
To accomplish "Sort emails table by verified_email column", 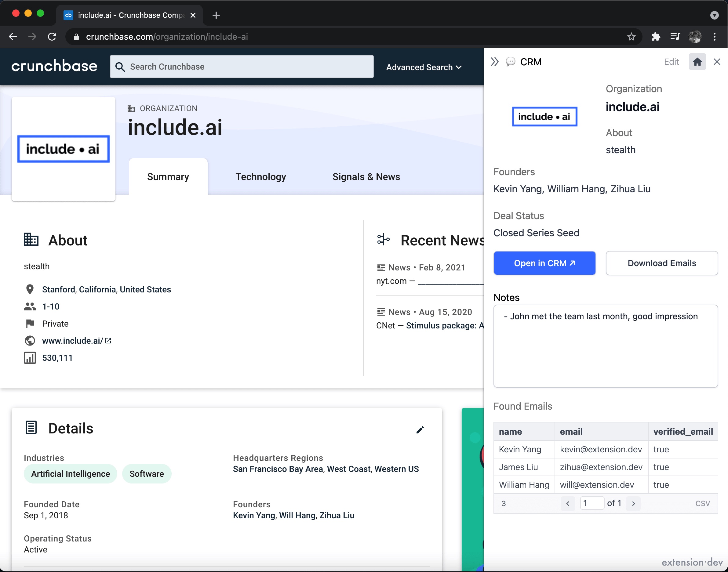I will pyautogui.click(x=683, y=431).
